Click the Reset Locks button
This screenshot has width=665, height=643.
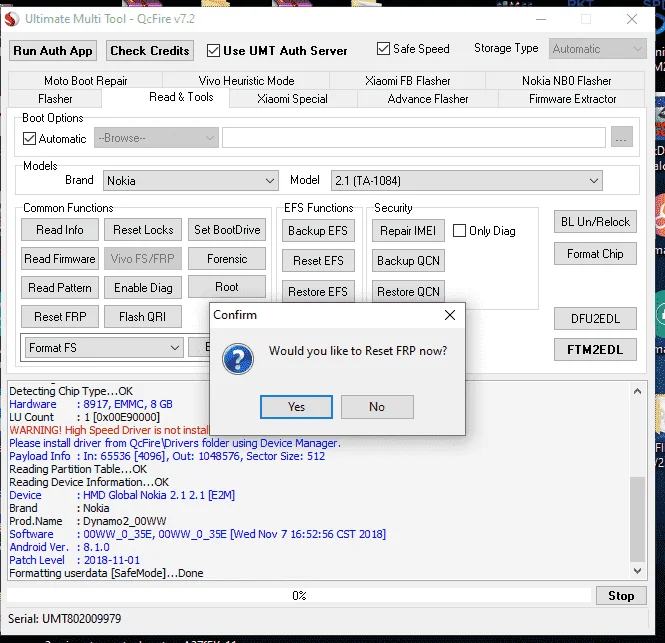(143, 230)
